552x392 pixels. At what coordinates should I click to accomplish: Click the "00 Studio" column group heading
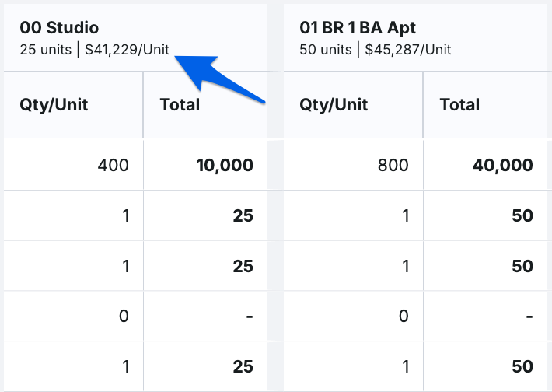click(59, 27)
